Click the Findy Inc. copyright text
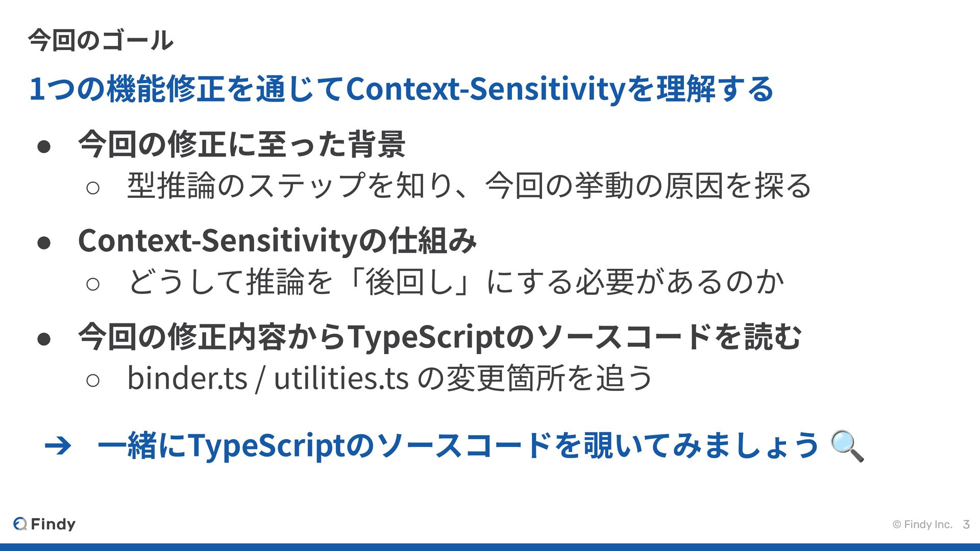 tap(923, 524)
